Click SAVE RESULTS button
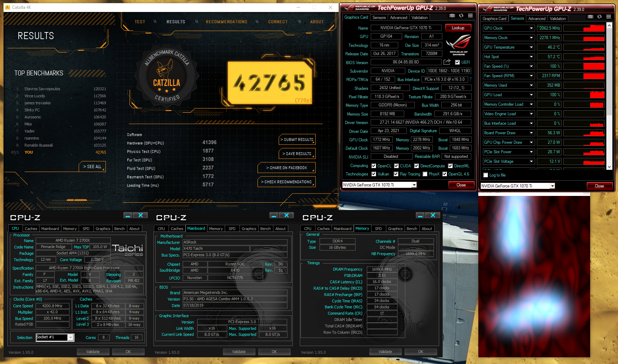 (x=297, y=154)
